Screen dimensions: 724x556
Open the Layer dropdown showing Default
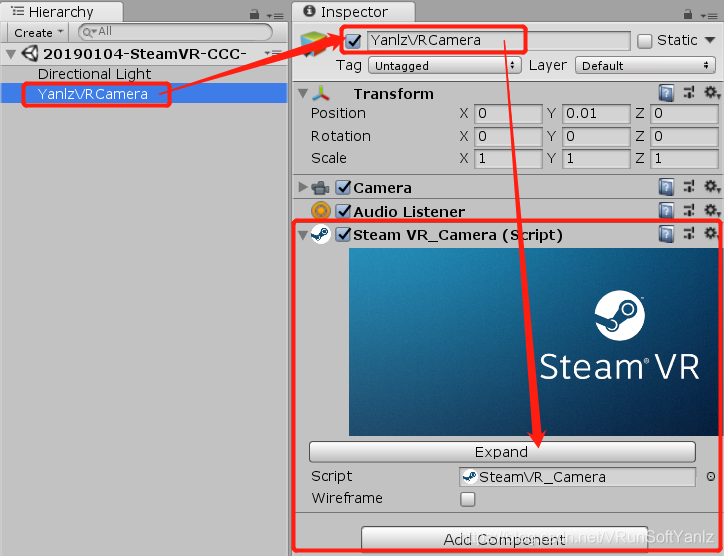646,66
